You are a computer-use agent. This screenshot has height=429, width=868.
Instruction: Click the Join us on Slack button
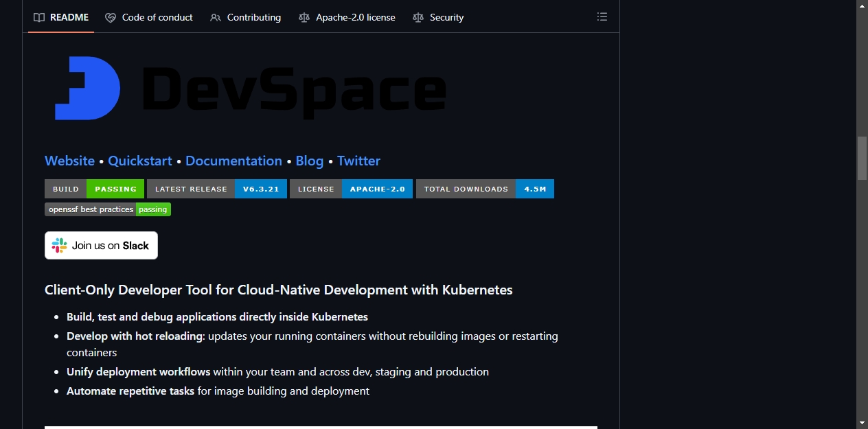click(x=101, y=245)
